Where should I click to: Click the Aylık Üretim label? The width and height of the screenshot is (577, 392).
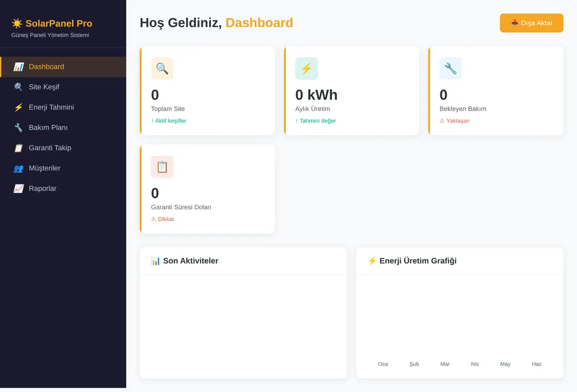coord(313,109)
